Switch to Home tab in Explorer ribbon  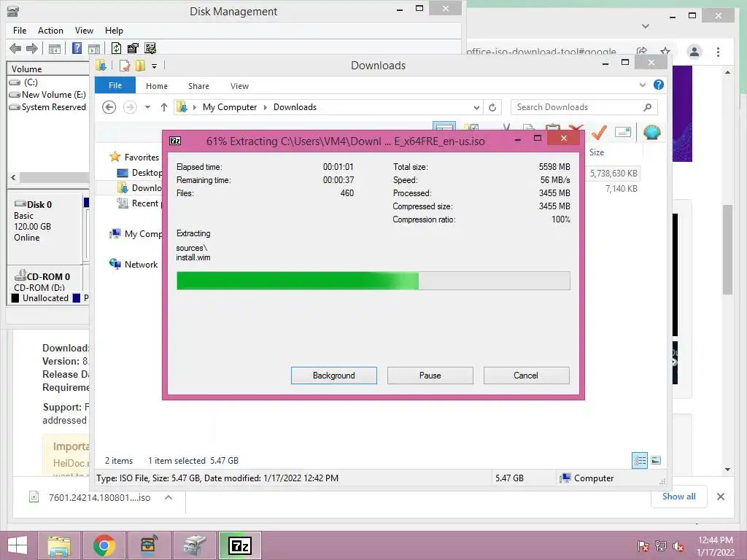click(157, 86)
